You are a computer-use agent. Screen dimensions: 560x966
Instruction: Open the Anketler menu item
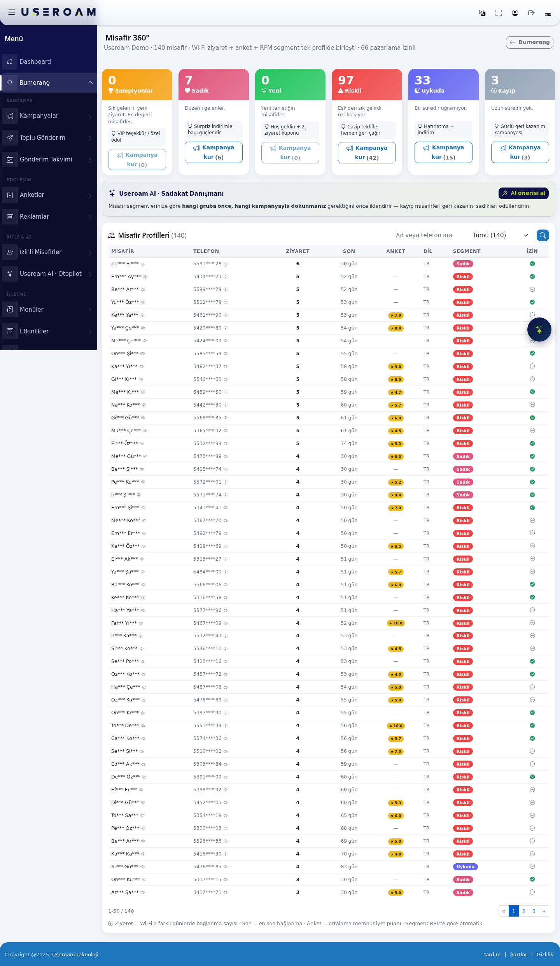49,195
